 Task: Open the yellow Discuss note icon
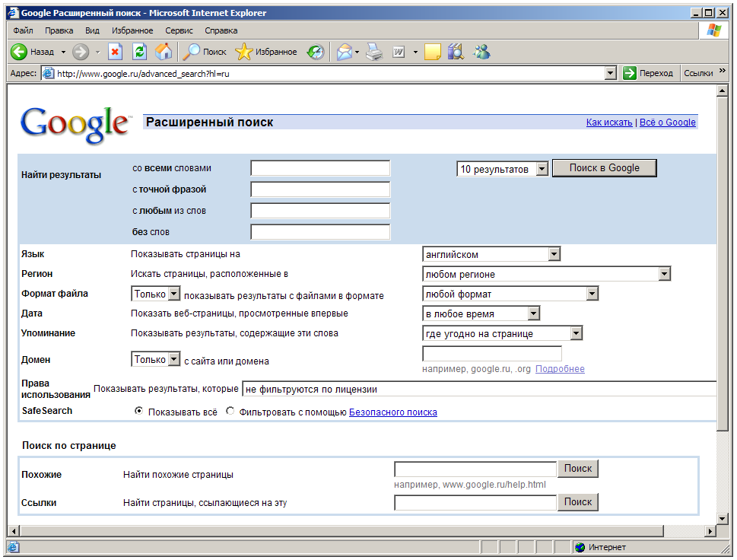coord(433,52)
